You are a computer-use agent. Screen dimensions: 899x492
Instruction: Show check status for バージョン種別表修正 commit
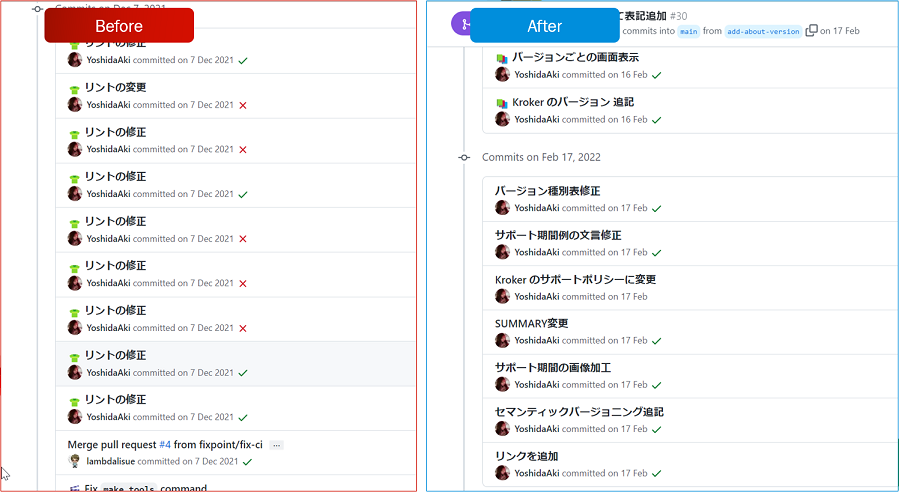657,209
